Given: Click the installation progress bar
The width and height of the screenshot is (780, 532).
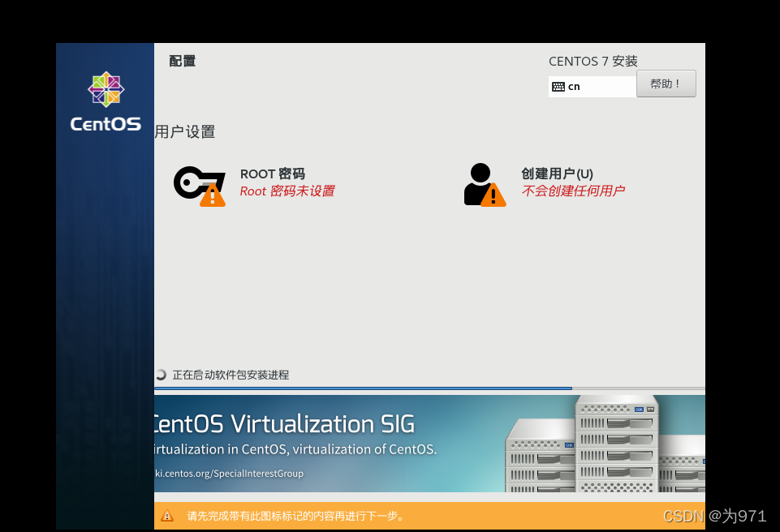Looking at the screenshot, I should tap(430, 388).
